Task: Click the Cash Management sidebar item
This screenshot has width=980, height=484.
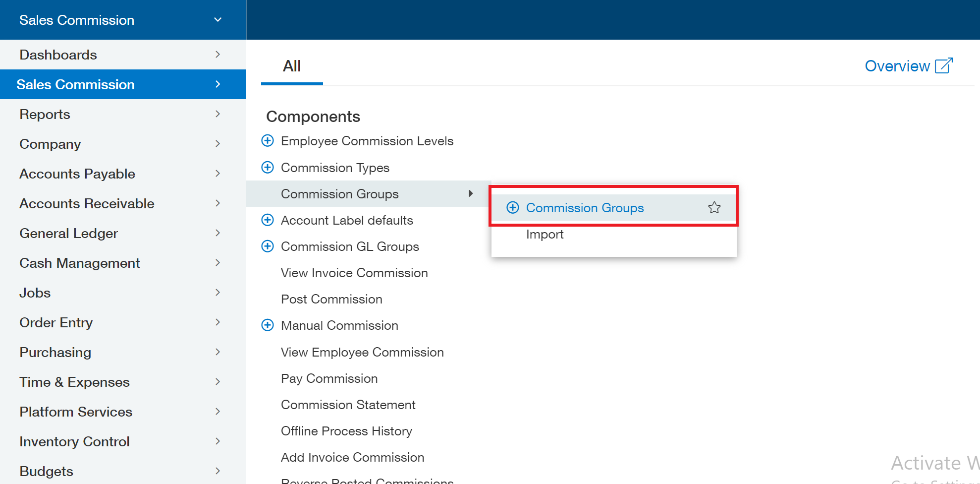Action: tap(123, 263)
